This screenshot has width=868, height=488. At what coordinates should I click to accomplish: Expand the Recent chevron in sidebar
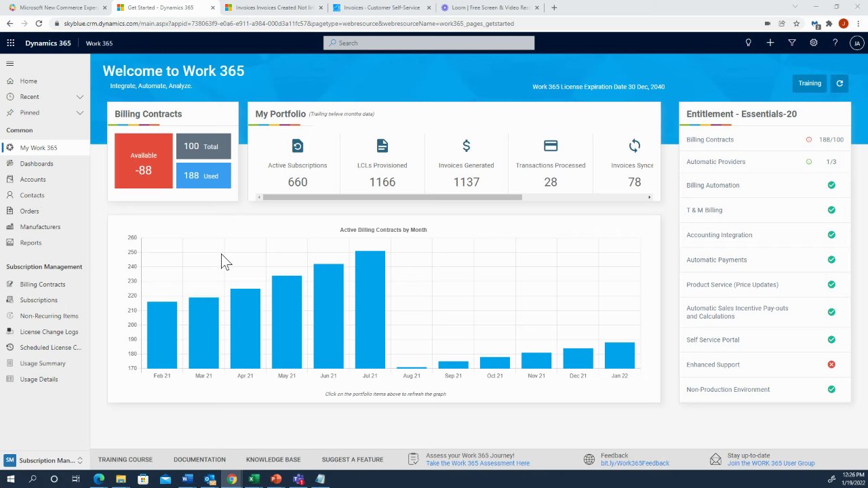pos(80,97)
